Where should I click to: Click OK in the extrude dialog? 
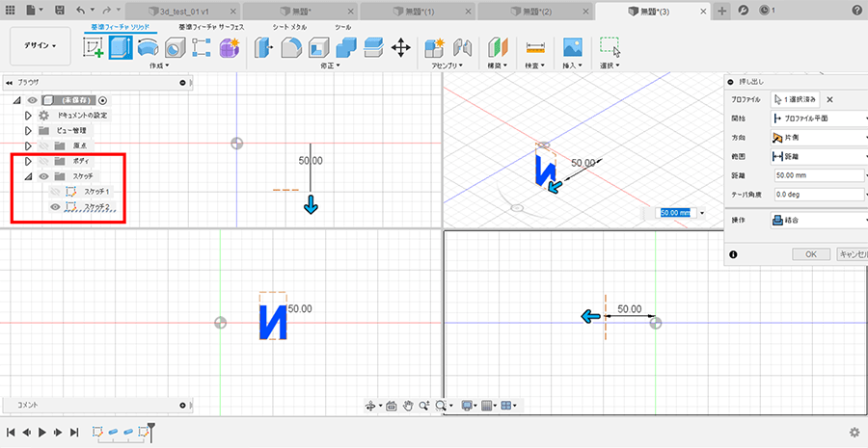pyautogui.click(x=811, y=254)
